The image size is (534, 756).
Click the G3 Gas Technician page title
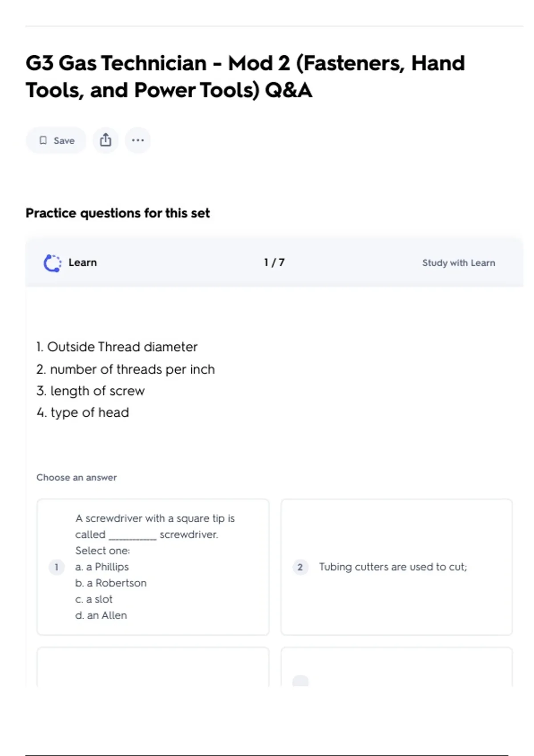(x=245, y=76)
